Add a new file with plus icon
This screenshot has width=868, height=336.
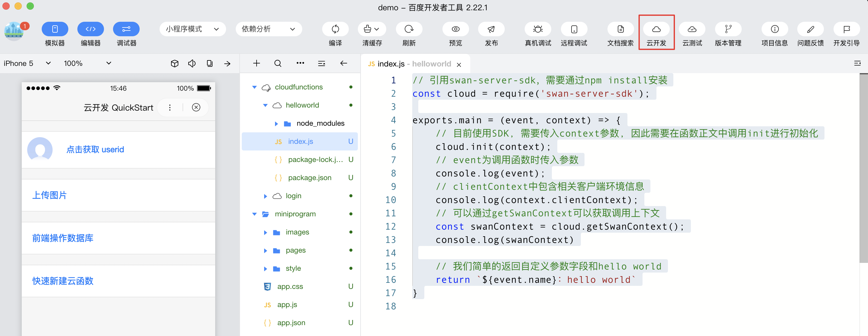(256, 63)
